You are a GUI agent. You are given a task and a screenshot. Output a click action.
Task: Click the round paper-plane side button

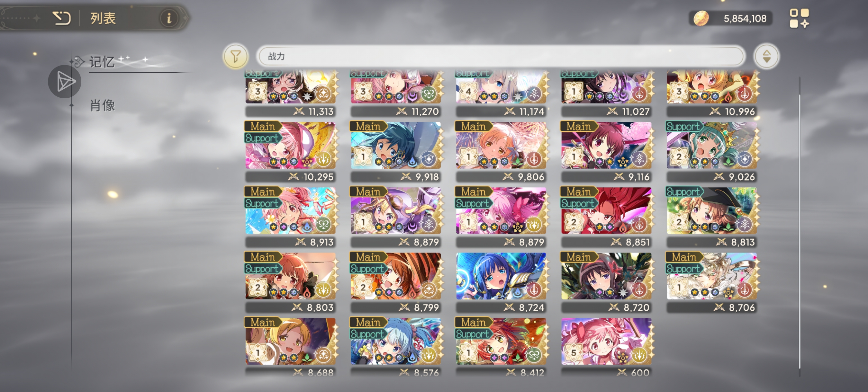tap(64, 82)
